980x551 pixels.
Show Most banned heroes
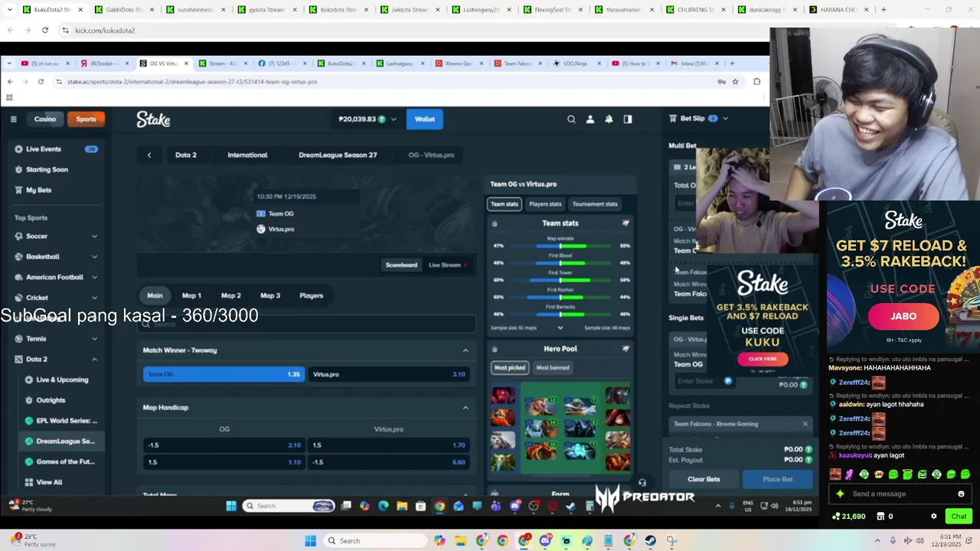pos(553,368)
